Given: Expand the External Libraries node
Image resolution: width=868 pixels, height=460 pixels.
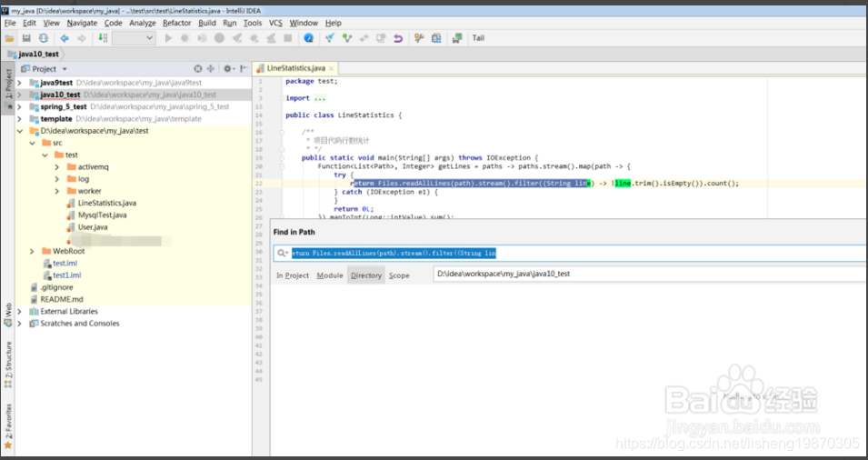Looking at the screenshot, I should [x=20, y=312].
